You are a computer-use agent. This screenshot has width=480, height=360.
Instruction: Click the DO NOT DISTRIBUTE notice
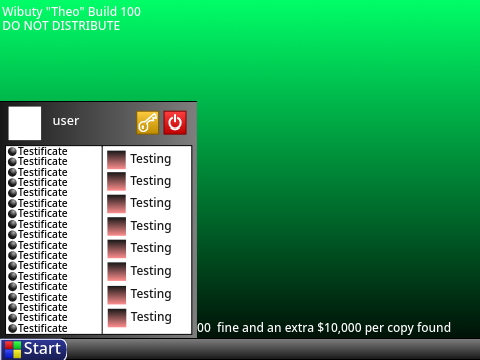pyautogui.click(x=61, y=26)
